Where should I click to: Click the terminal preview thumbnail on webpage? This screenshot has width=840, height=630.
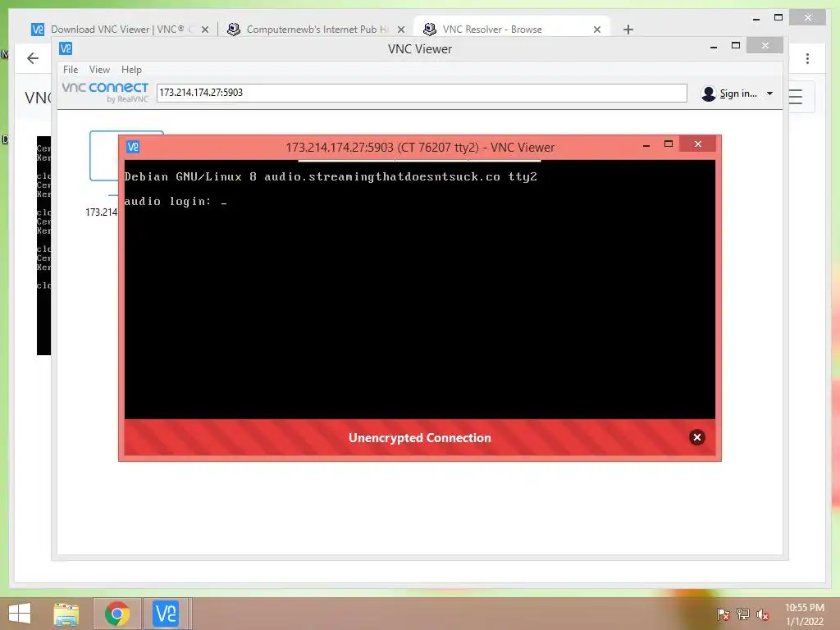coord(43,245)
